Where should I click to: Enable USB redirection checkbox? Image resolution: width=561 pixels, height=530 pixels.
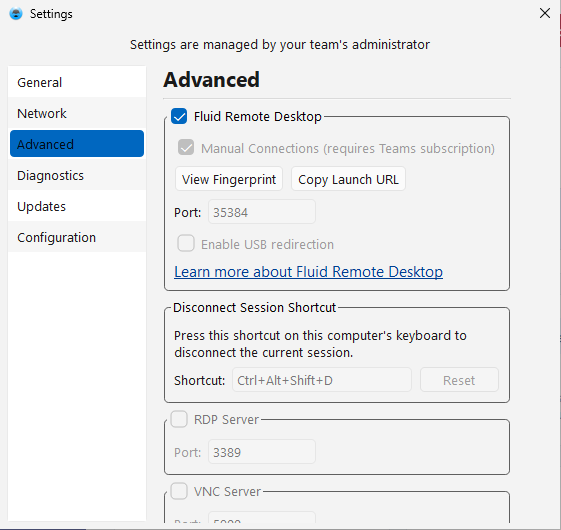coord(186,244)
